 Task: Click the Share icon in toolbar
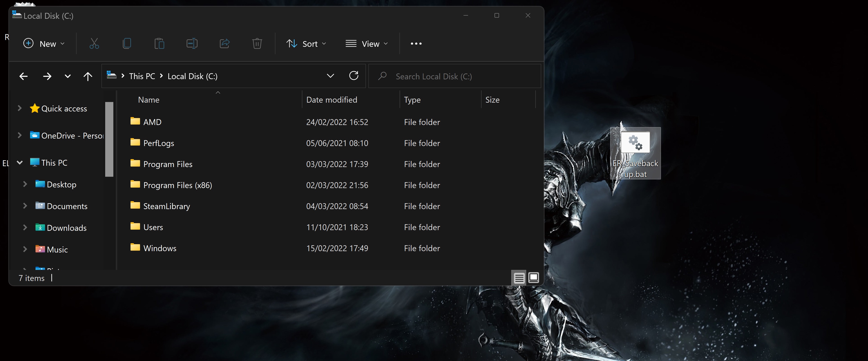224,43
